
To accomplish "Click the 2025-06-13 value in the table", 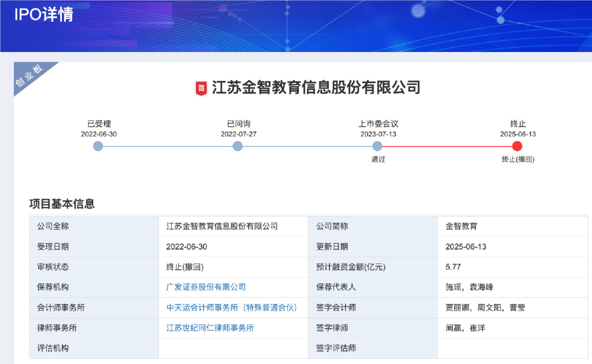I will point(466,247).
